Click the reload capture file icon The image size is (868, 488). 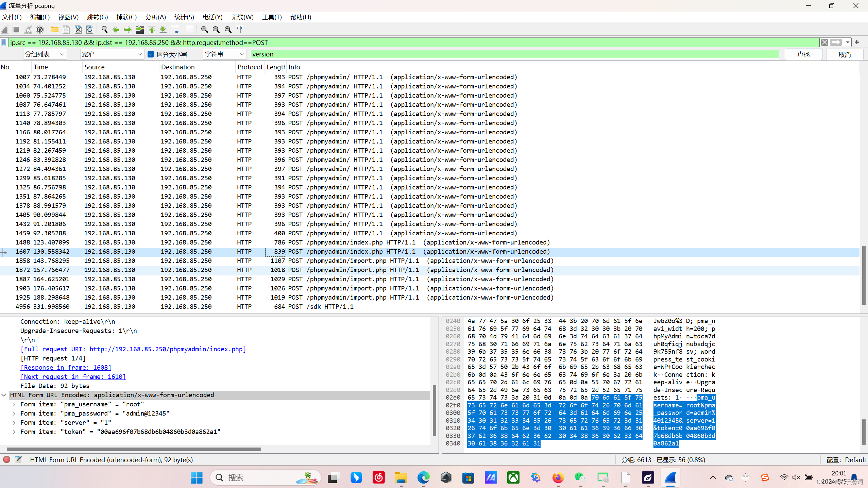pyautogui.click(x=90, y=30)
